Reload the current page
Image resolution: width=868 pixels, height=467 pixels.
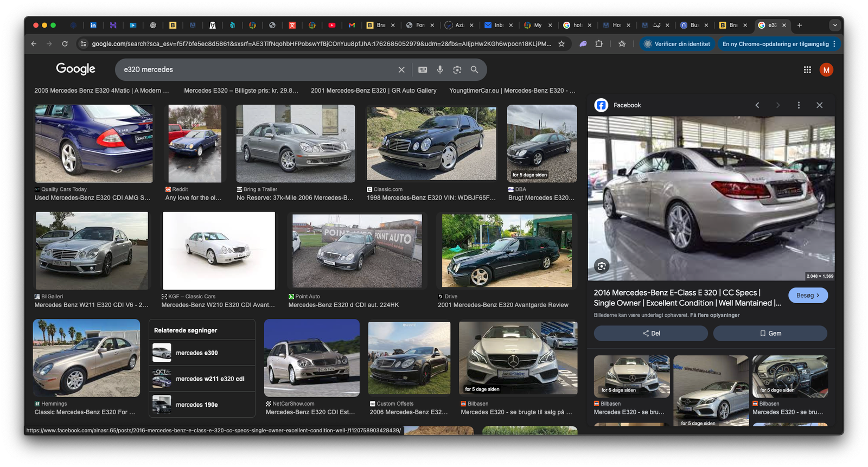65,44
